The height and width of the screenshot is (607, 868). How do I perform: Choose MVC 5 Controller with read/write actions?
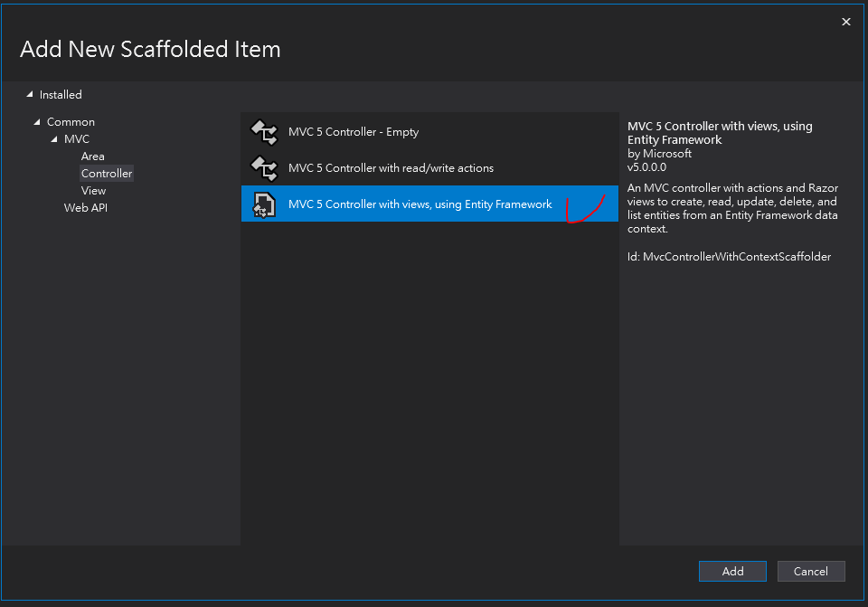coord(391,168)
